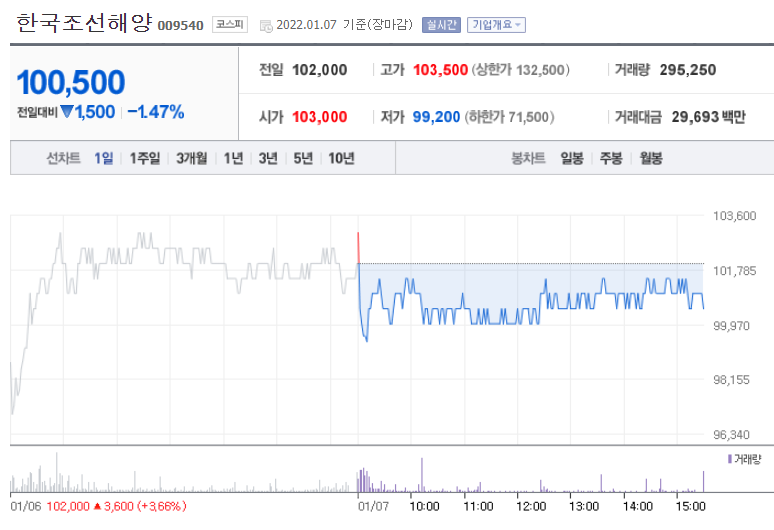The height and width of the screenshot is (530, 774).
Task: Click the 11:00 time axis label
Action: (x=478, y=506)
